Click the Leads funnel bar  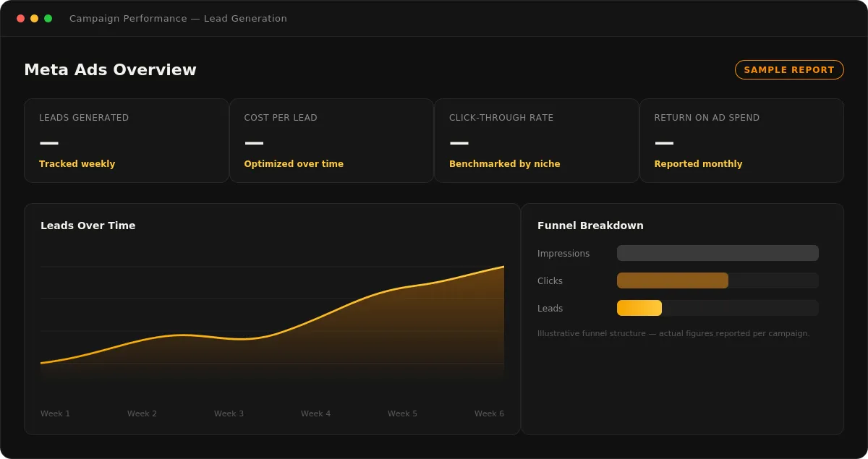(639, 308)
